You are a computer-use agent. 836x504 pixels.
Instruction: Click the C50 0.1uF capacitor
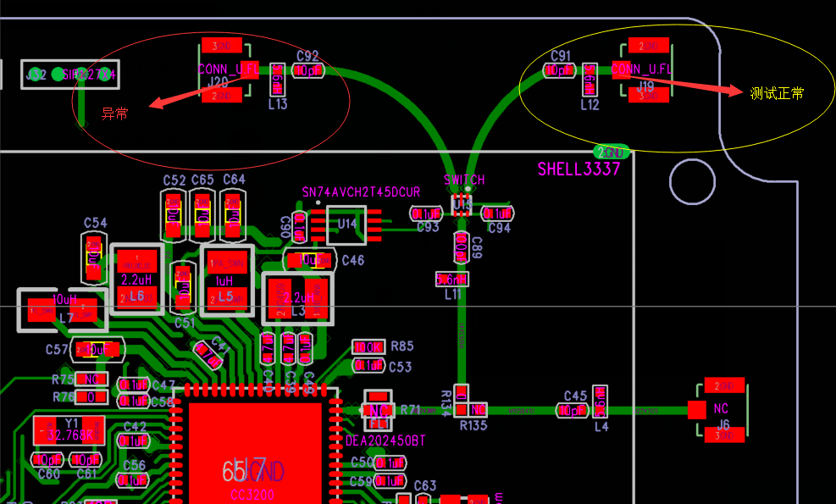click(390, 463)
